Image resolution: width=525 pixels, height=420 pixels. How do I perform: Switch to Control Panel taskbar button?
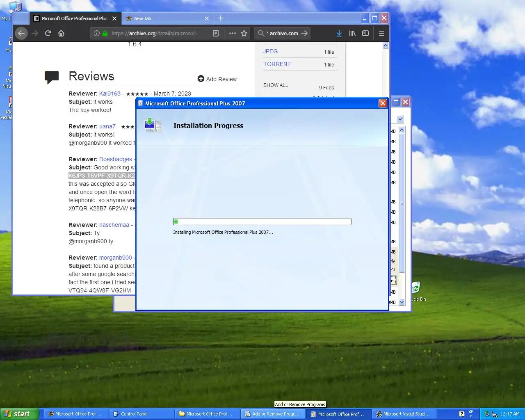point(141,414)
